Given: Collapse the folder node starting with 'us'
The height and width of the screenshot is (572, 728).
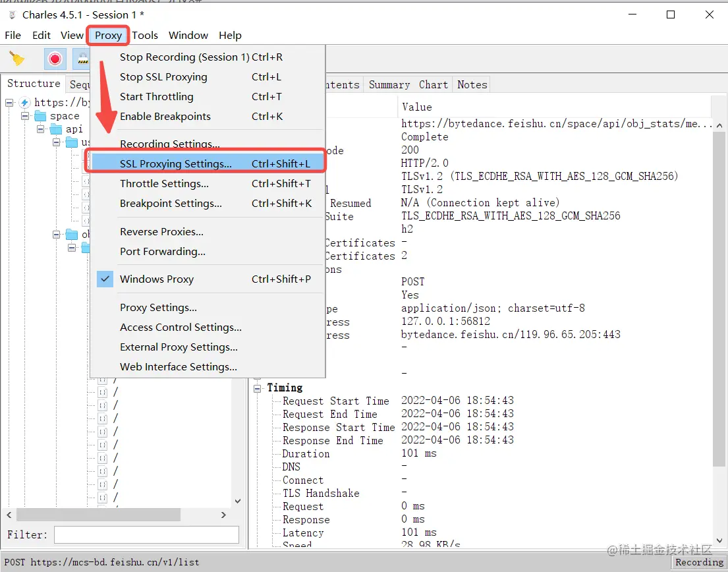Looking at the screenshot, I should 57,142.
